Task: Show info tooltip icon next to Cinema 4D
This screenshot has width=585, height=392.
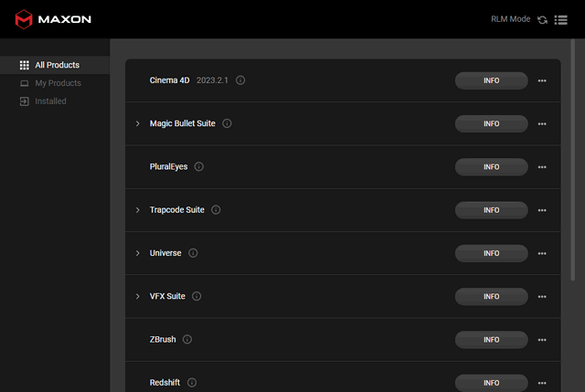Action: (x=240, y=80)
